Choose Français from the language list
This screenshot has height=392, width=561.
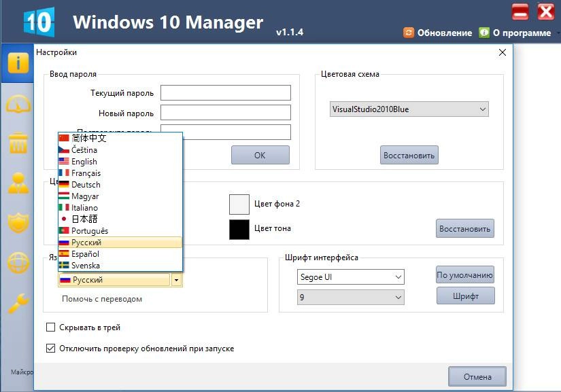[120, 173]
